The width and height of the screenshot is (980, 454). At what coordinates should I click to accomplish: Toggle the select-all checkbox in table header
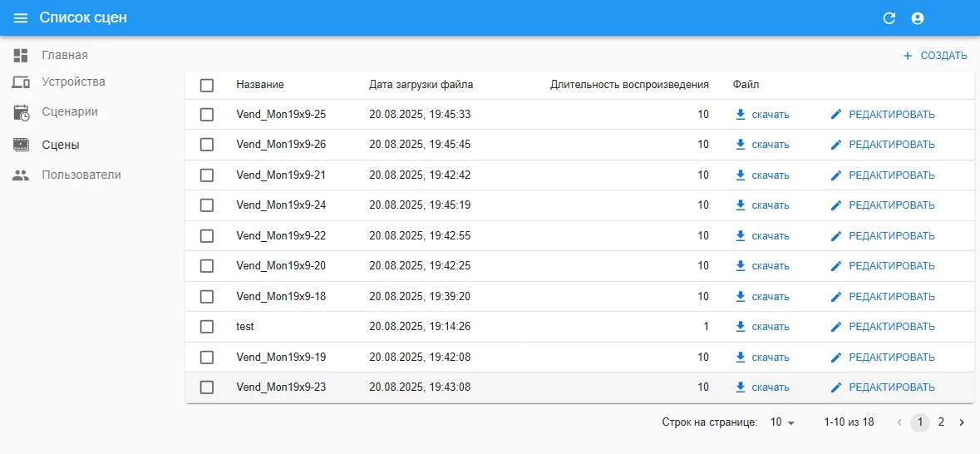click(207, 85)
